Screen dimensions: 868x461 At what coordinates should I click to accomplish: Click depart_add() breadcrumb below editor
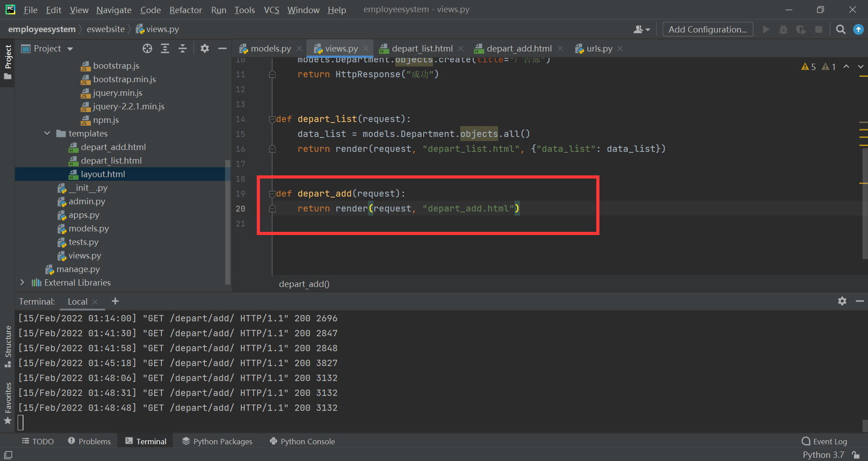tap(304, 284)
